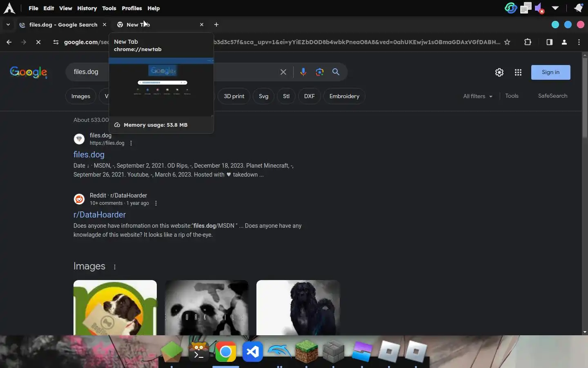Image resolution: width=588 pixels, height=368 pixels.
Task: Click the magnifier search button
Action: 336,72
